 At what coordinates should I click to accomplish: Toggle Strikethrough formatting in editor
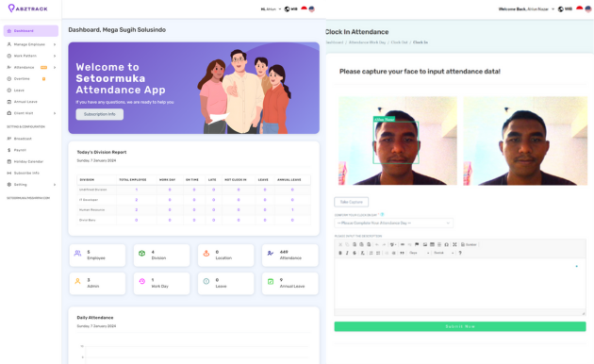[x=355, y=253]
